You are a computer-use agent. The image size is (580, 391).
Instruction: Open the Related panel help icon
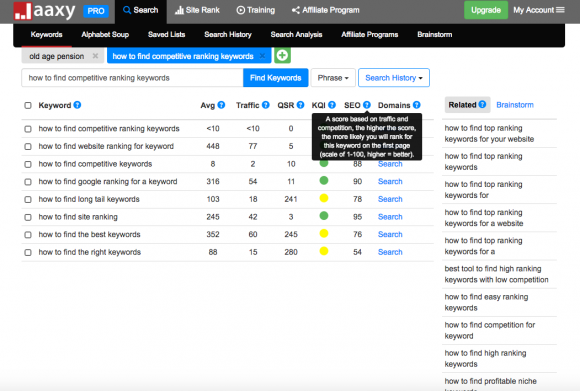pyautogui.click(x=482, y=105)
